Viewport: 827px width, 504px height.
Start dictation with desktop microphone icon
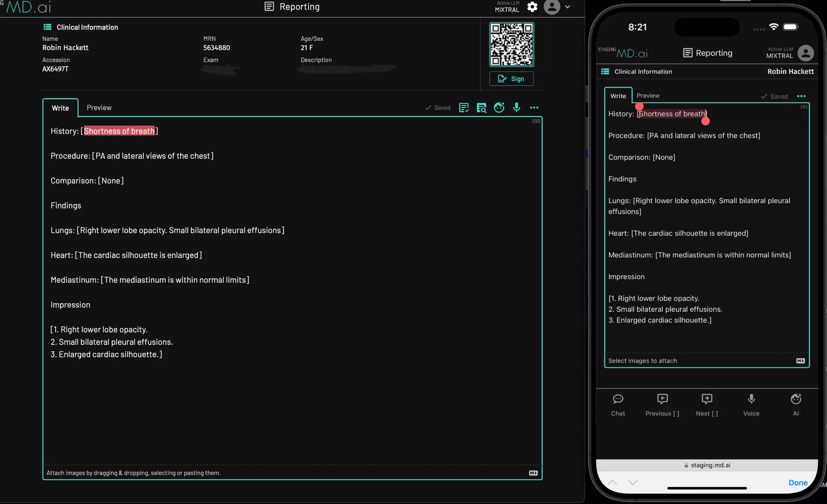pyautogui.click(x=516, y=107)
